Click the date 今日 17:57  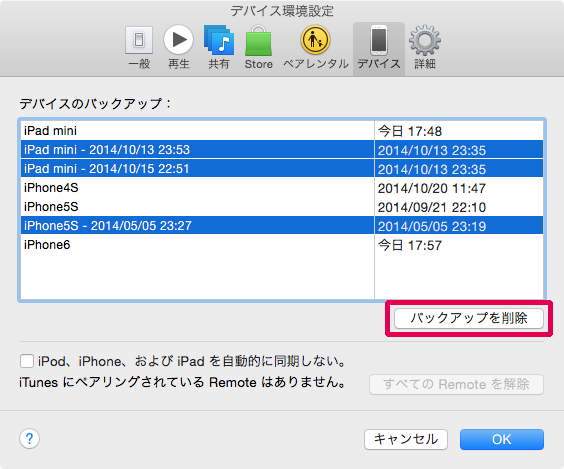click(410, 245)
